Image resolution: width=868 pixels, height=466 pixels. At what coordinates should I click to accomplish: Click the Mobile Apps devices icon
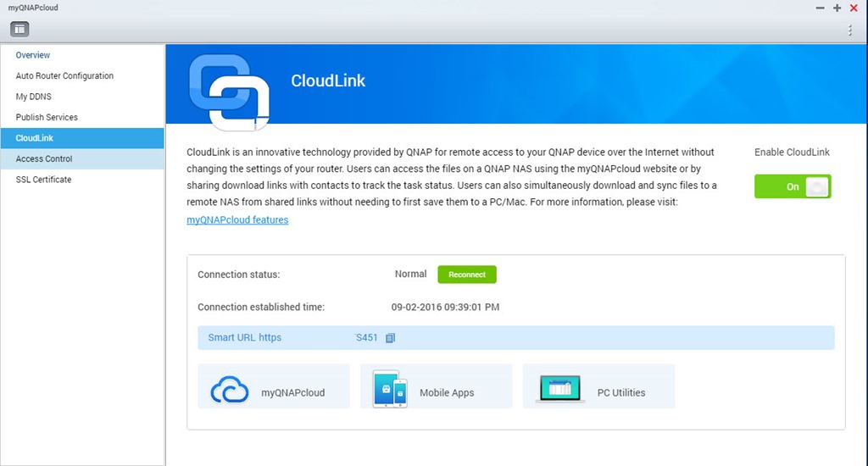[390, 389]
